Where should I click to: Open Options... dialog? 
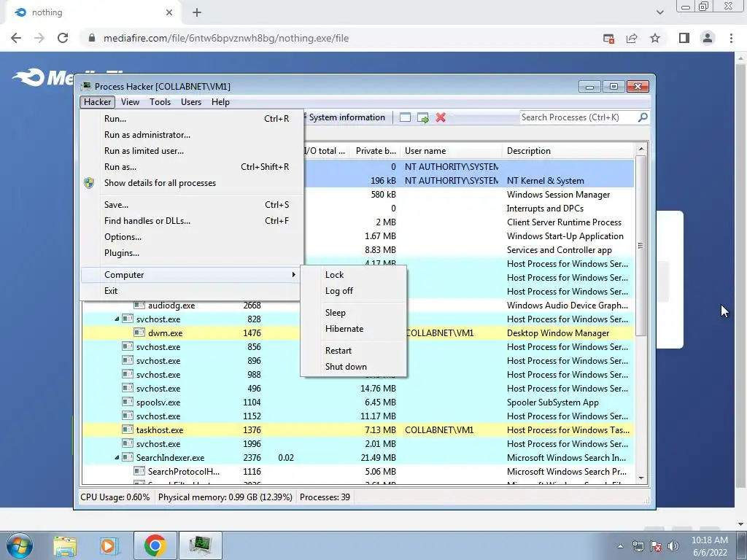(192, 237)
